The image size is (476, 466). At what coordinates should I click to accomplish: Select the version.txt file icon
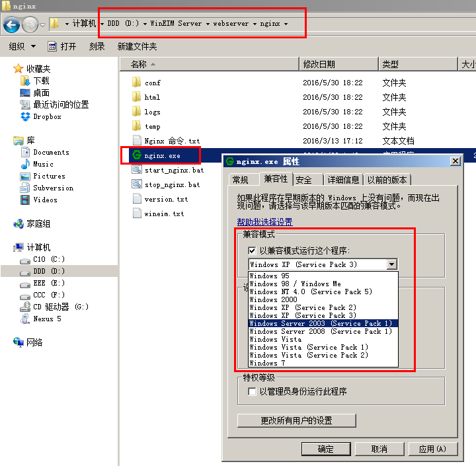[136, 199]
